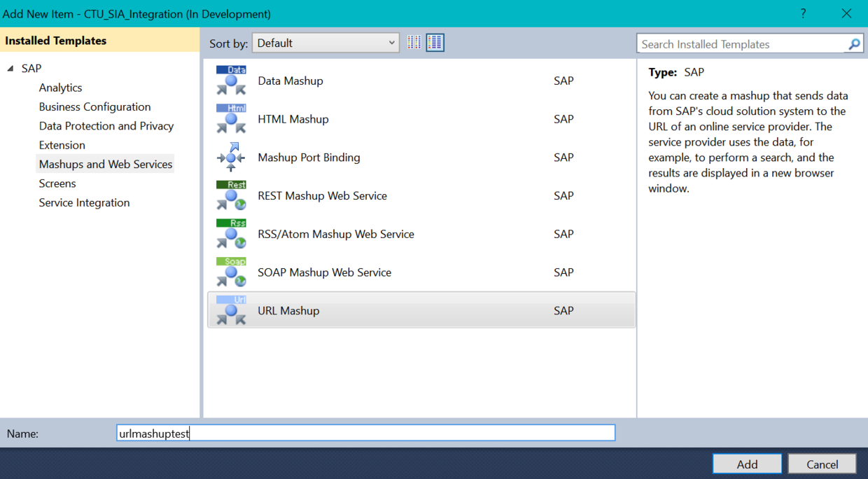Click the SAP root tree label
The width and height of the screenshot is (868, 479).
pyautogui.click(x=31, y=69)
